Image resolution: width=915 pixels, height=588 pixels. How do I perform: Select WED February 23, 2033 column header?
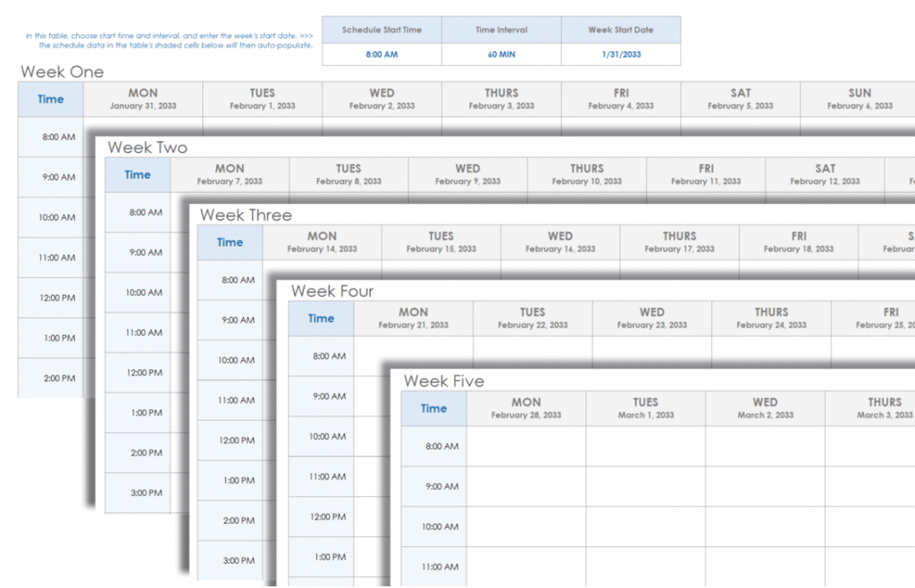pos(651,318)
